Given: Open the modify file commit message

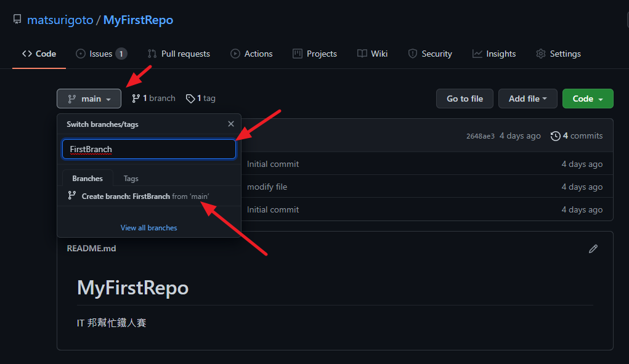Looking at the screenshot, I should click(x=267, y=187).
